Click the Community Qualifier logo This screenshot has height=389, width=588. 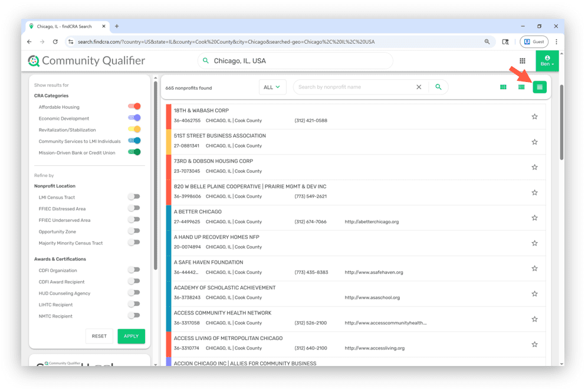click(x=87, y=61)
